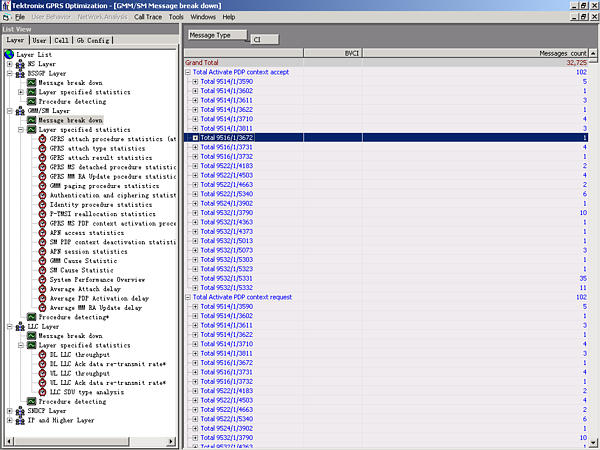The width and height of the screenshot is (600, 450).
Task: Collapse the BSSGP Layer tree node
Action: (10, 73)
